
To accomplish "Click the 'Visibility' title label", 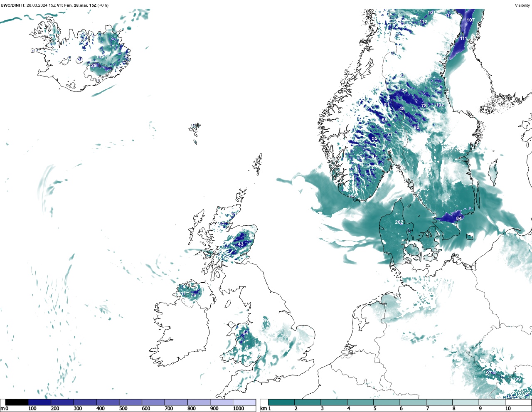I will click(522, 5).
